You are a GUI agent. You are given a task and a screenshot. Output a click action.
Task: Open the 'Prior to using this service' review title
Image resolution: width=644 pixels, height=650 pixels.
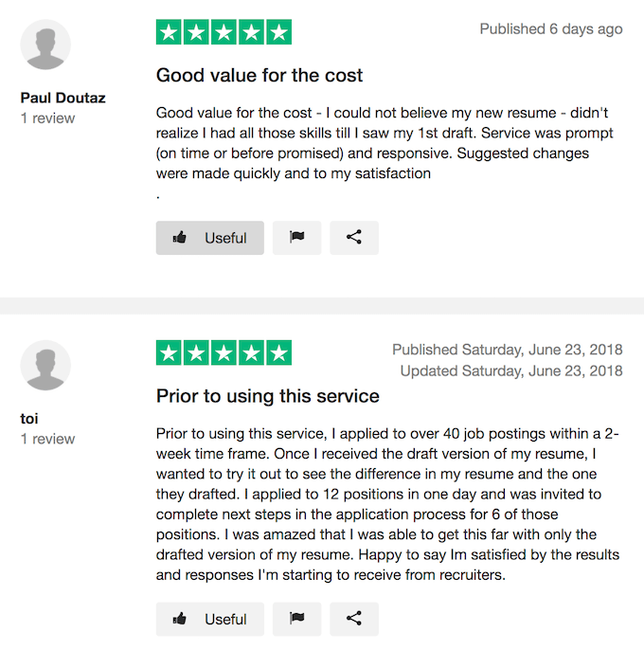[x=267, y=396]
